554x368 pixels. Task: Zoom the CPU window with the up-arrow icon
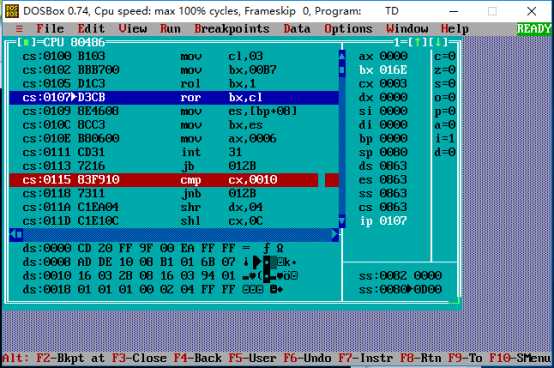[x=418, y=42]
